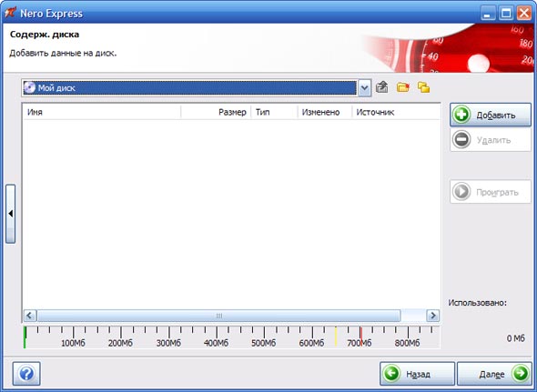Close the Nero Express window
This screenshot has height=392, width=537.
point(524,14)
